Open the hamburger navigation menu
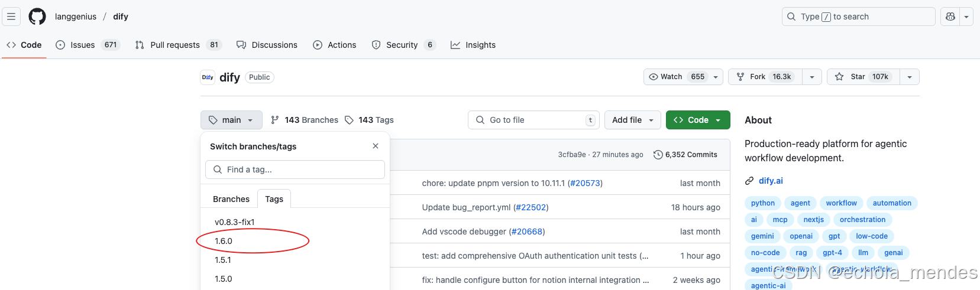Screen dimensions: 980x290 coord(11,17)
